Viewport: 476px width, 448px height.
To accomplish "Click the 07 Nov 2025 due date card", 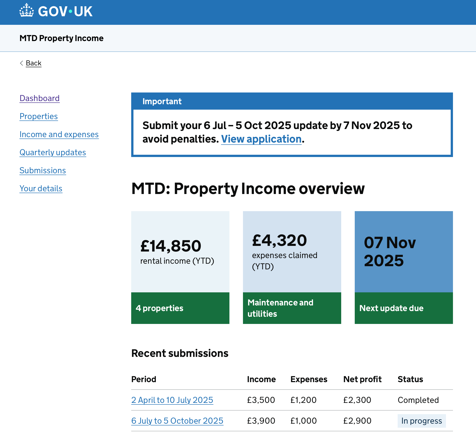I will 404,251.
